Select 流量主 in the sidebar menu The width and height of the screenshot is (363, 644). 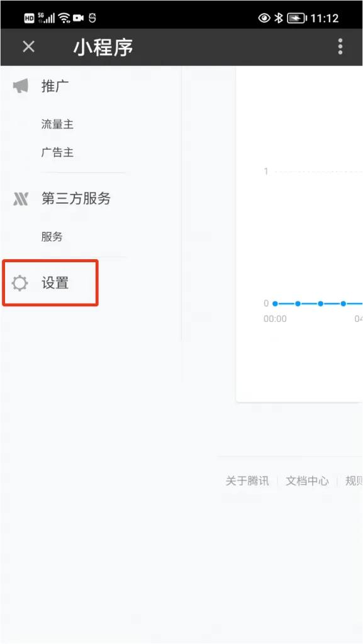coord(59,124)
